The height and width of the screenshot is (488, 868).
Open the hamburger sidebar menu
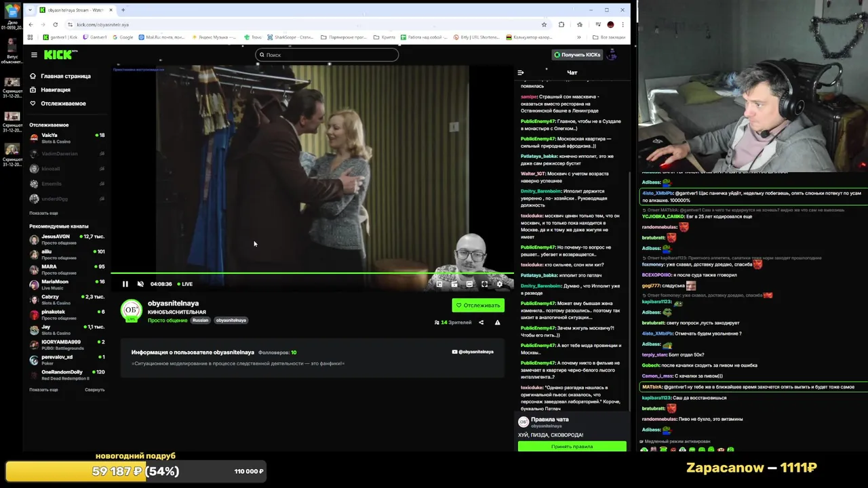pyautogui.click(x=34, y=55)
